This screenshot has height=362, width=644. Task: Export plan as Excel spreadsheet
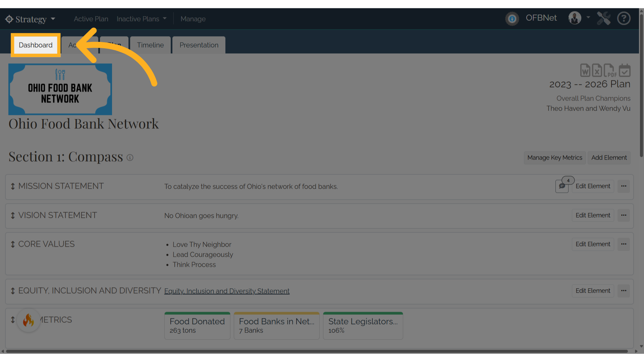[x=597, y=70]
